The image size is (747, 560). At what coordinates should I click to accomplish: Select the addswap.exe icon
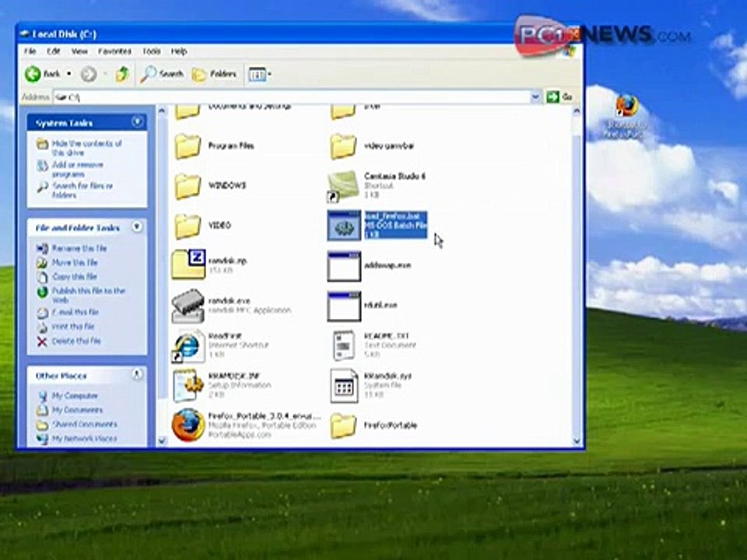pos(344,266)
